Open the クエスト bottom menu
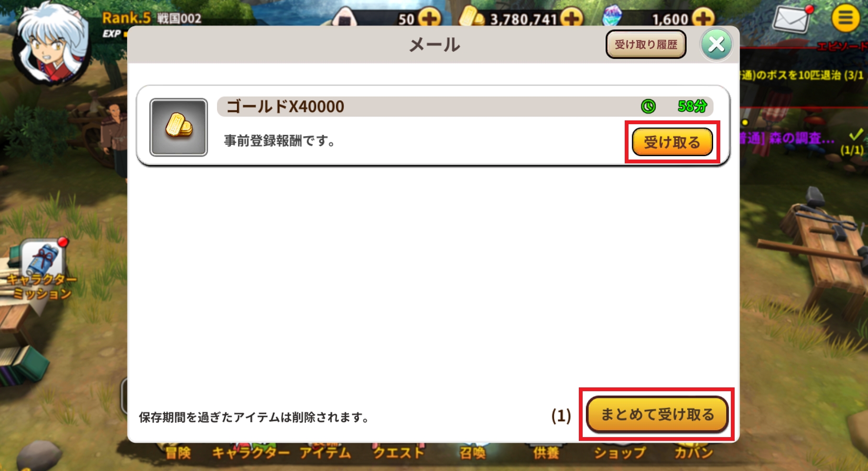868x471 pixels. (x=399, y=452)
